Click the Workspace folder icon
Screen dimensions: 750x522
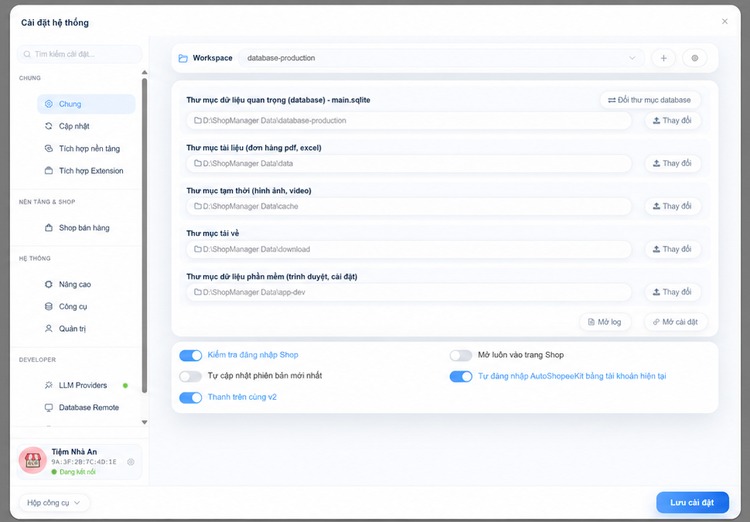(183, 58)
